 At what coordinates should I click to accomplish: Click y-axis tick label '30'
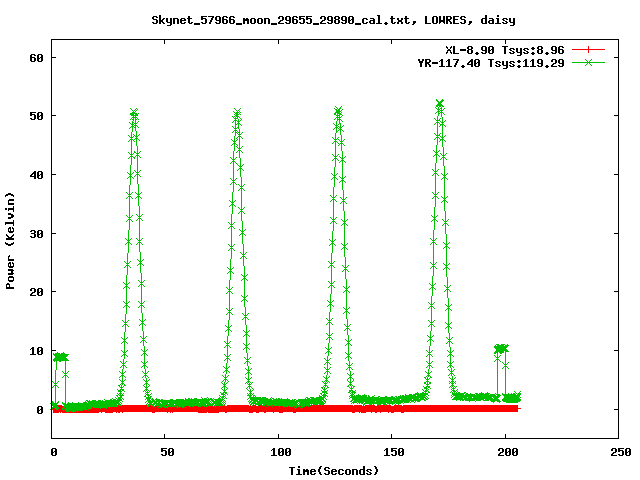pyautogui.click(x=36, y=233)
